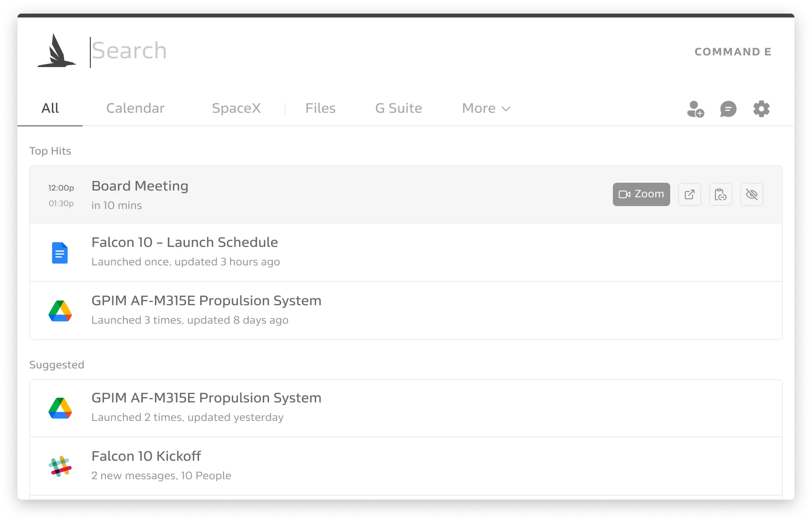
Task: Select the Google Drive icon for GPIM propulsion doc
Action: (61, 311)
